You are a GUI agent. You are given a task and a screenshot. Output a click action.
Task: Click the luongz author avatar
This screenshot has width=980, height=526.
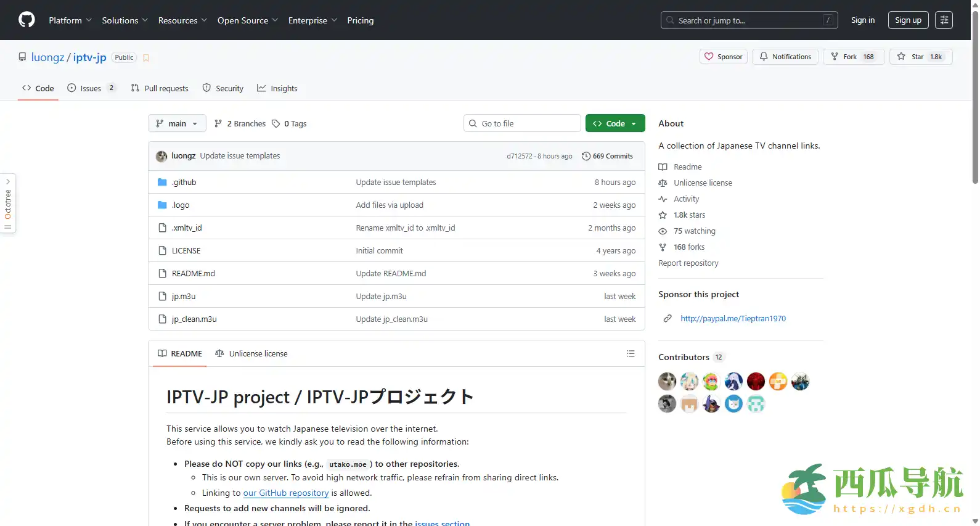(x=161, y=156)
